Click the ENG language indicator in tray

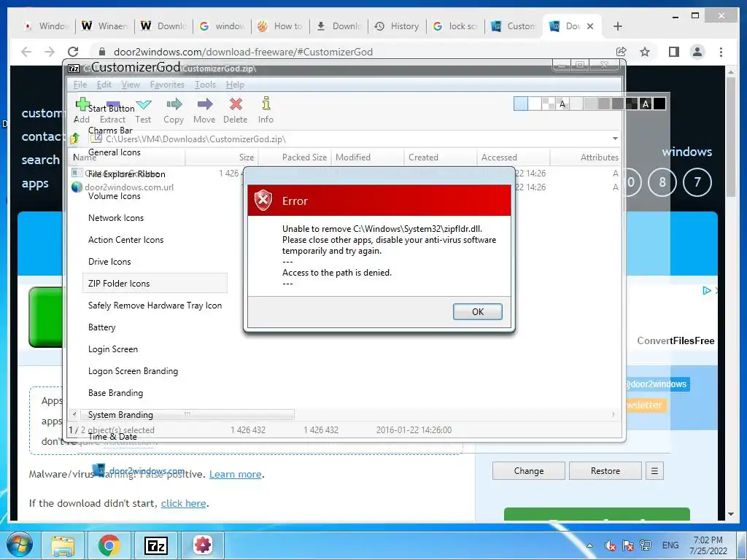(x=670, y=545)
